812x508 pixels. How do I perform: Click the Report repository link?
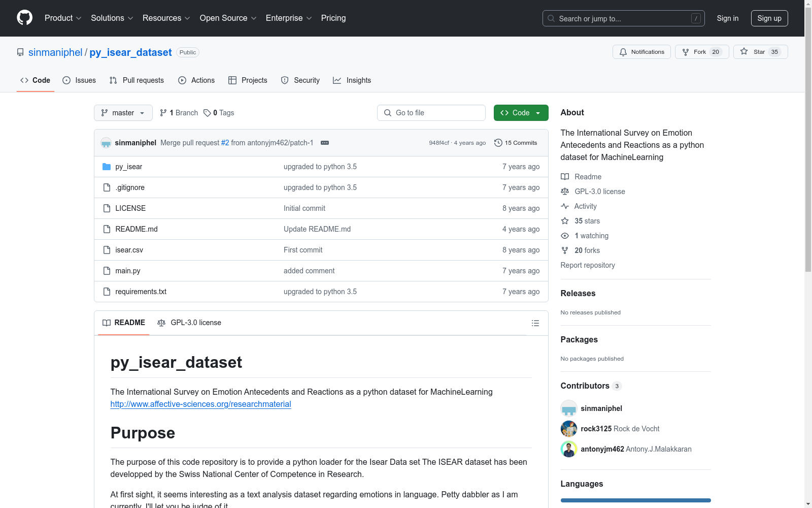tap(588, 265)
